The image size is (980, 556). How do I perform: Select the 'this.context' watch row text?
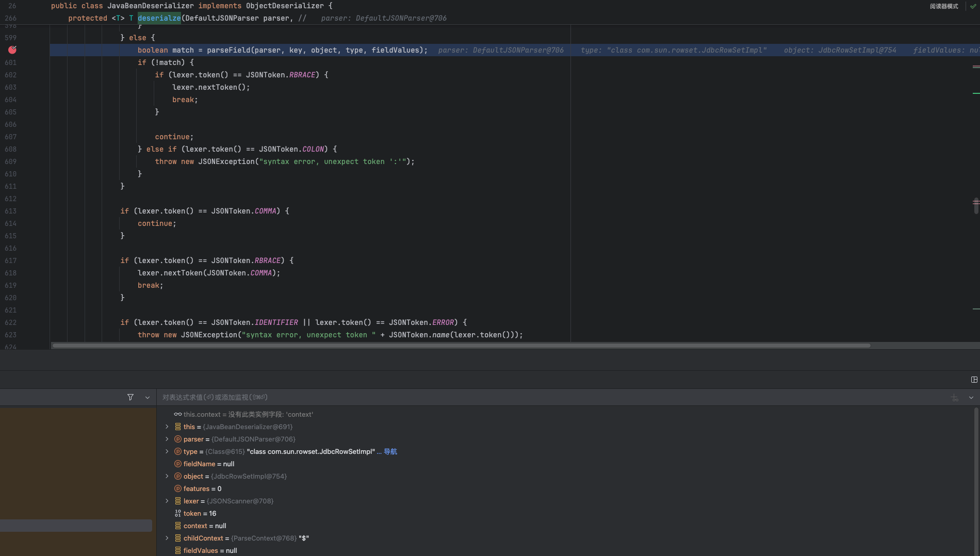[248, 414]
